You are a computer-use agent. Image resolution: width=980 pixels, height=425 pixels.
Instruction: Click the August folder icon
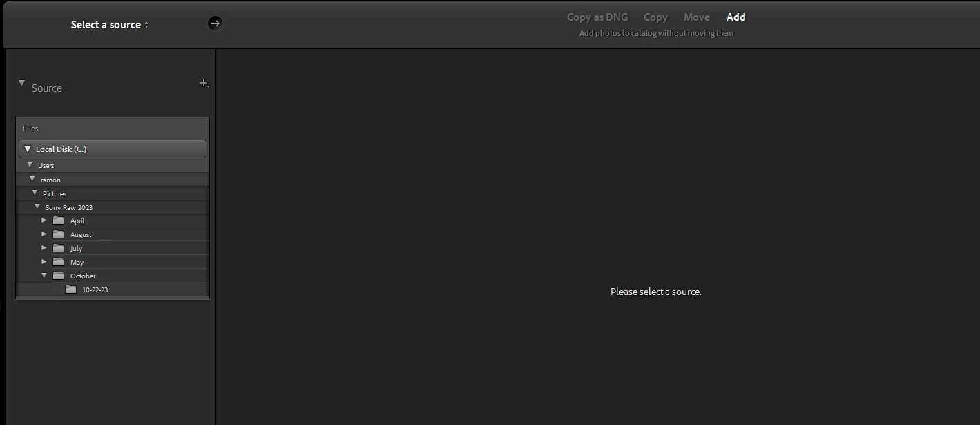(x=58, y=234)
